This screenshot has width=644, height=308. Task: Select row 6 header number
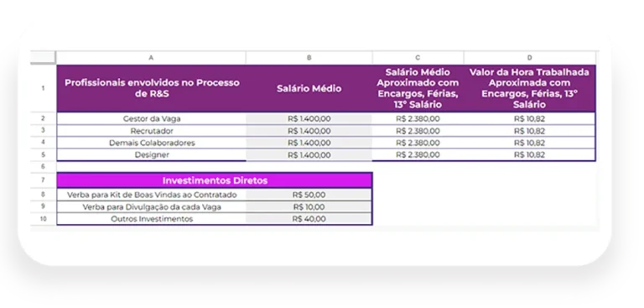coord(43,167)
